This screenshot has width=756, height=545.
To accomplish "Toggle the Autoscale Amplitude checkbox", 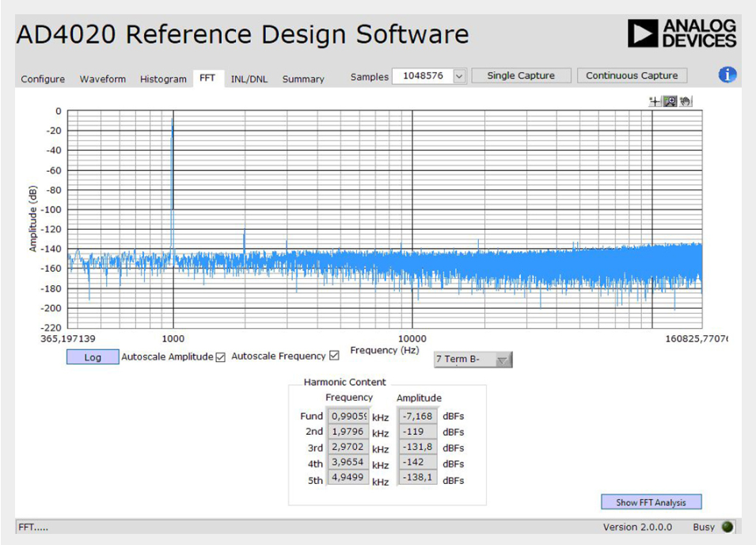I will coord(221,356).
